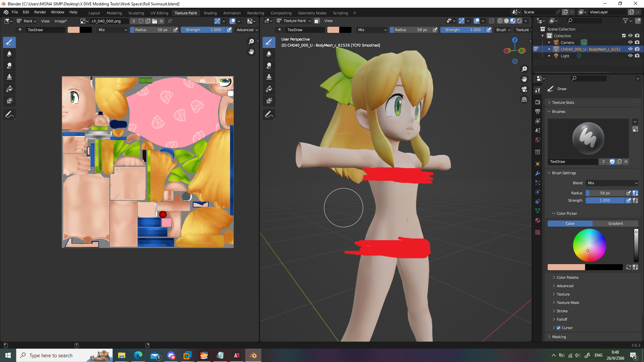The image size is (644, 362).
Task: Select the Mask tool in image editor toolbar
Action: click(x=9, y=101)
